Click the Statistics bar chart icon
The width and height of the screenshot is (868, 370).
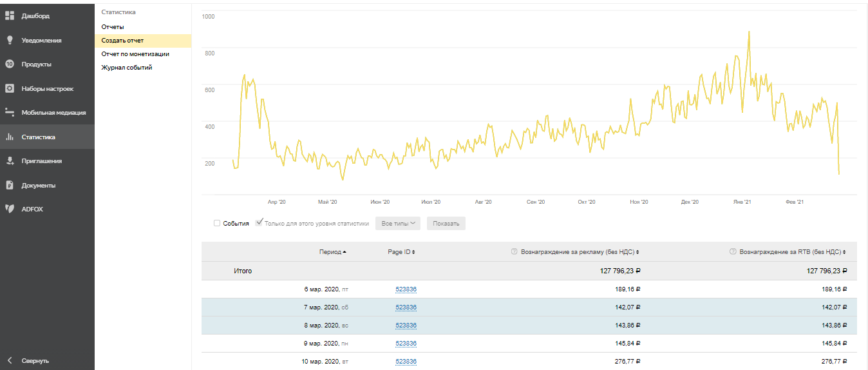coord(10,137)
